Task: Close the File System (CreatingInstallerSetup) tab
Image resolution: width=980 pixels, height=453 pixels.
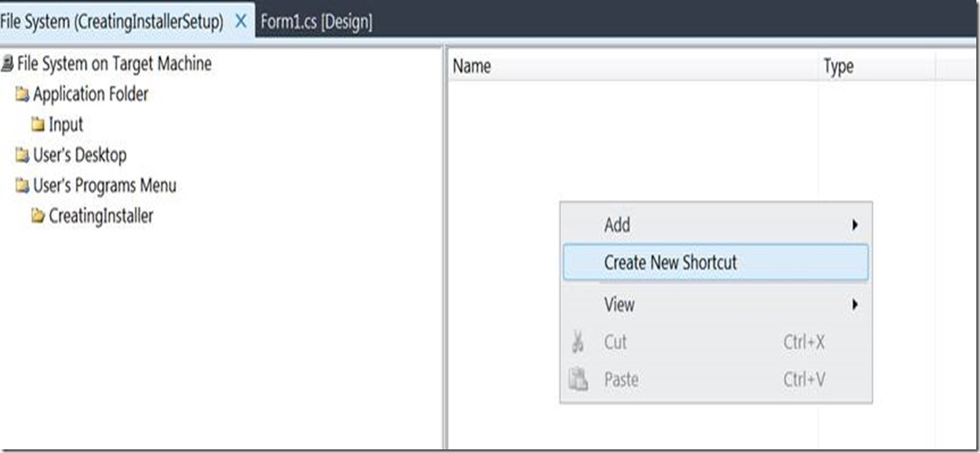Action: (x=240, y=22)
